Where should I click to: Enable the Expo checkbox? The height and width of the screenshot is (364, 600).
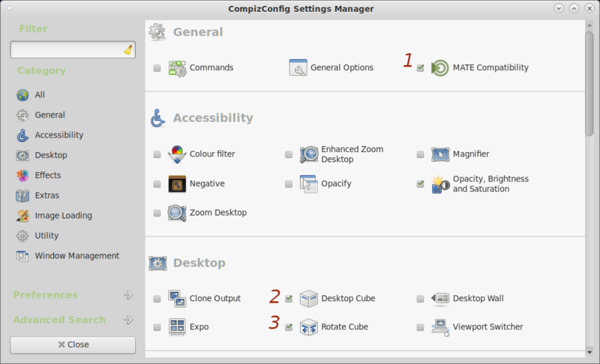(157, 328)
